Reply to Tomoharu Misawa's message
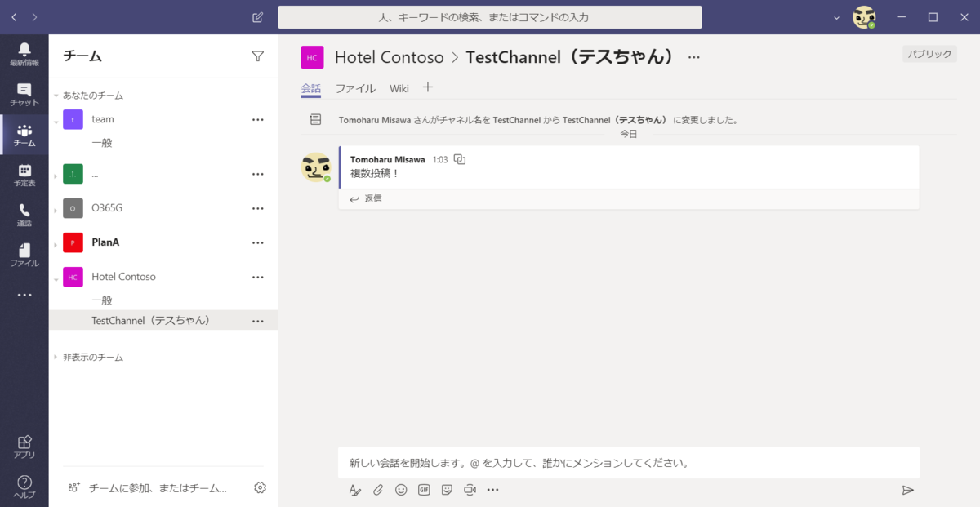Screen dimensions: 980x507 (364, 198)
